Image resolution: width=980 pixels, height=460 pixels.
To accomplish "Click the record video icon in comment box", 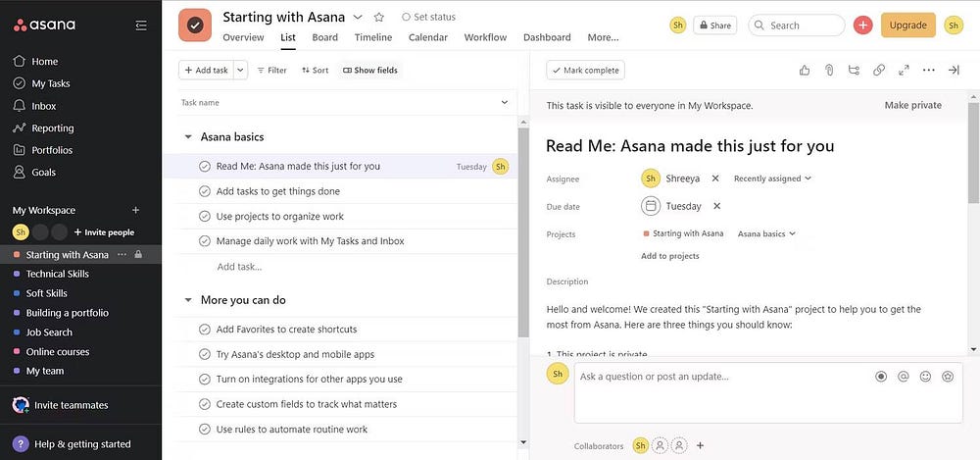I will point(881,377).
